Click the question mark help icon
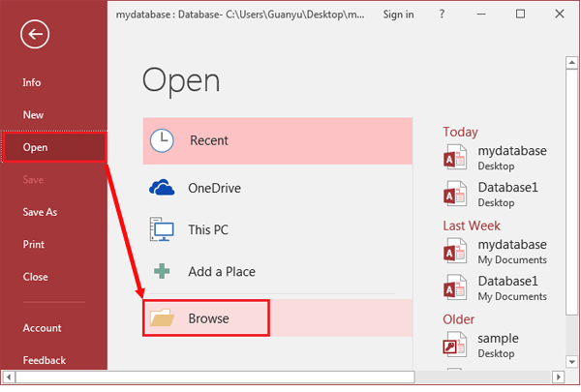 click(x=442, y=15)
